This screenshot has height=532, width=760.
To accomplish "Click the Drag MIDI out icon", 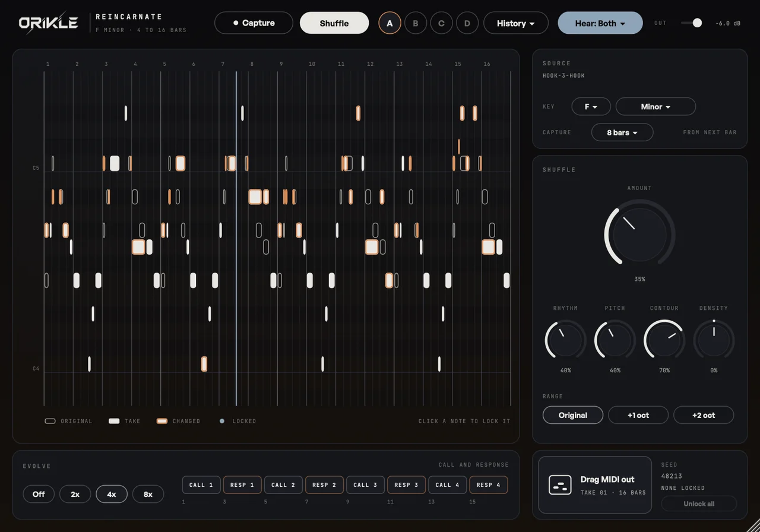I will point(560,484).
